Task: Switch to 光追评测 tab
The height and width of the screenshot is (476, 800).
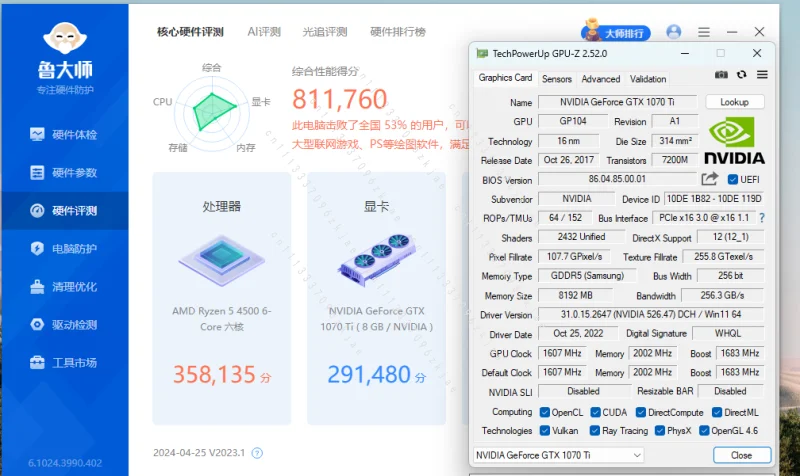Action: 325,32
